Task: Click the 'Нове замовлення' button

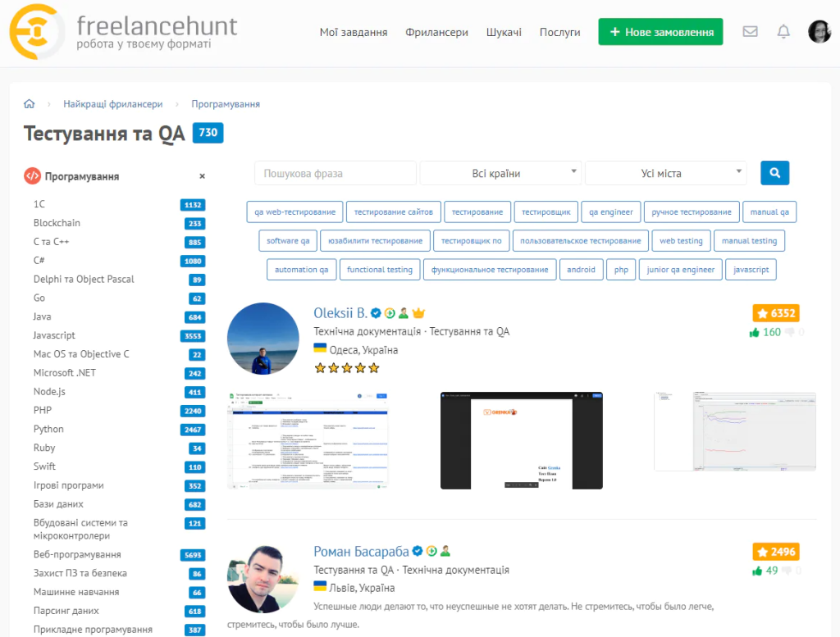Action: [x=660, y=32]
